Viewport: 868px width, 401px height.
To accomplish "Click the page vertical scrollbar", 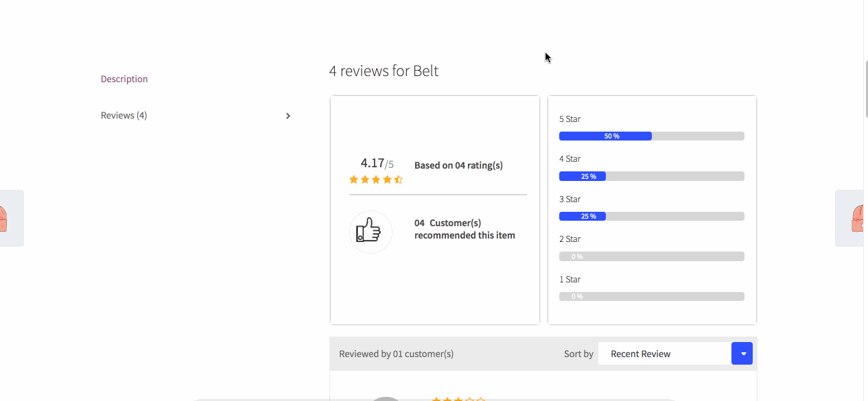I will pyautogui.click(x=866, y=89).
